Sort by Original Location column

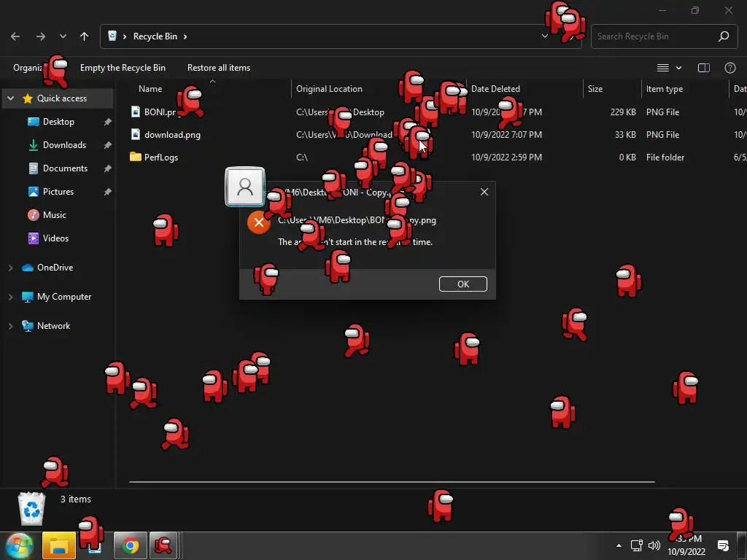(329, 88)
